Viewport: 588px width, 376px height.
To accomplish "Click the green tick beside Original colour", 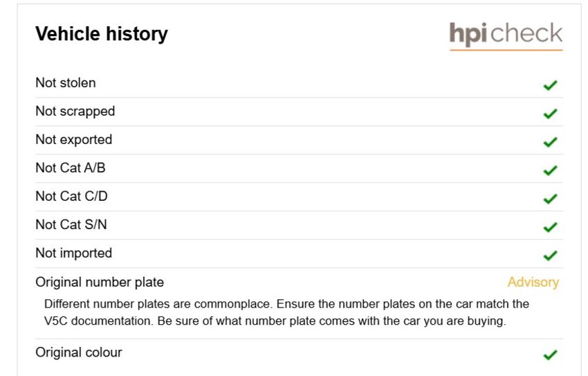I will click(x=550, y=355).
